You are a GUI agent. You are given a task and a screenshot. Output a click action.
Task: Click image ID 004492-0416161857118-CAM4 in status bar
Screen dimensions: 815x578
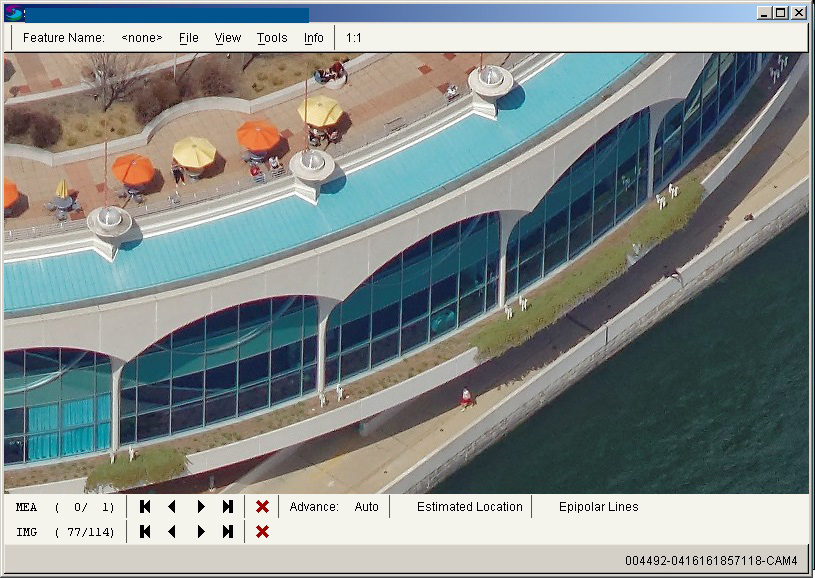[711, 561]
